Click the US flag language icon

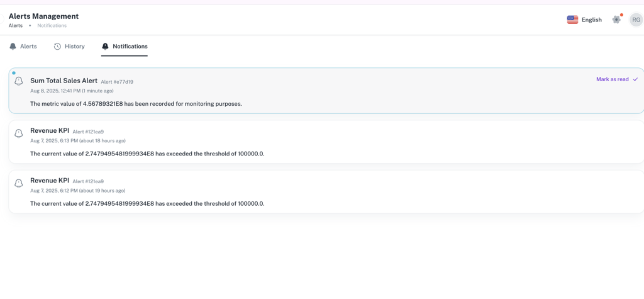[x=572, y=20]
